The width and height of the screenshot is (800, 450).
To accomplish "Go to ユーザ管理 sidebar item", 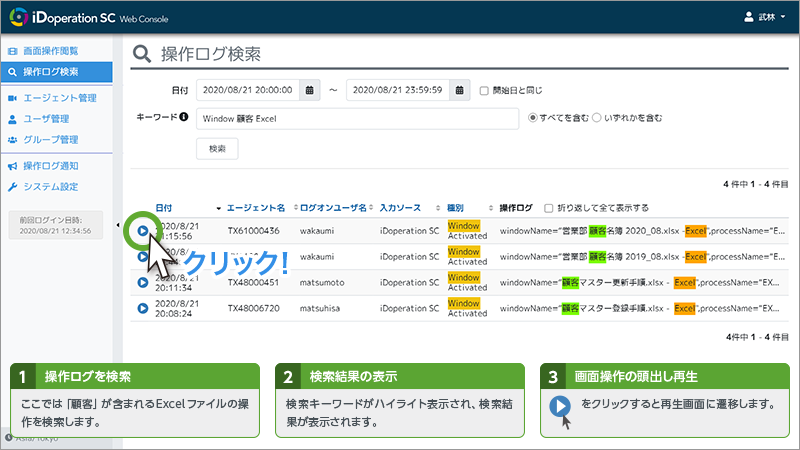I will [x=46, y=119].
